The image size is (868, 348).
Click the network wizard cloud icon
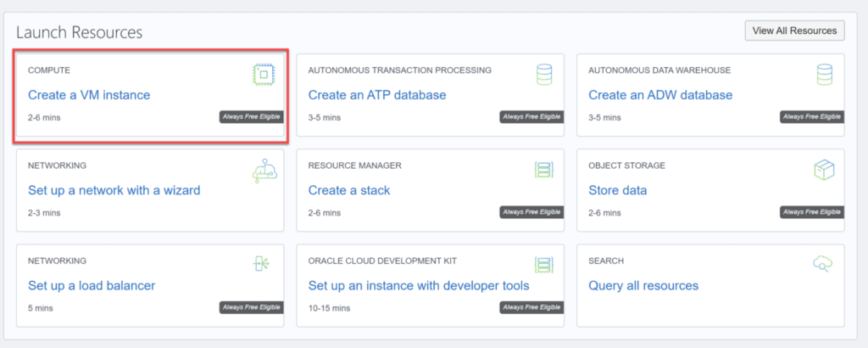(x=264, y=171)
